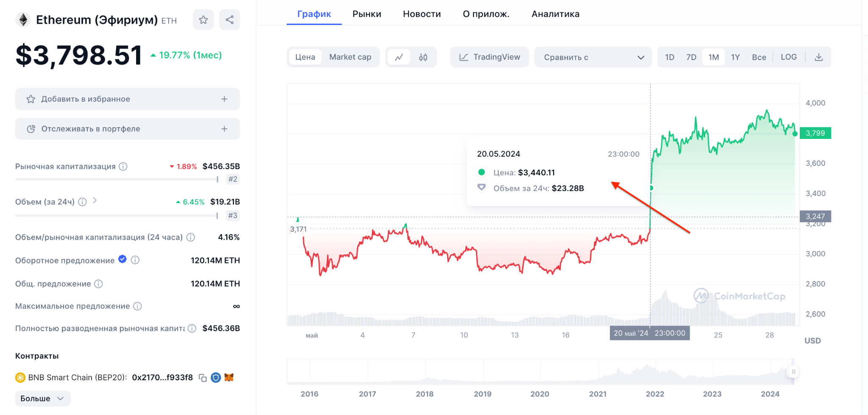Image resolution: width=868 pixels, height=415 pixels.
Task: Click the $19.21B volume value
Action: 225,202
